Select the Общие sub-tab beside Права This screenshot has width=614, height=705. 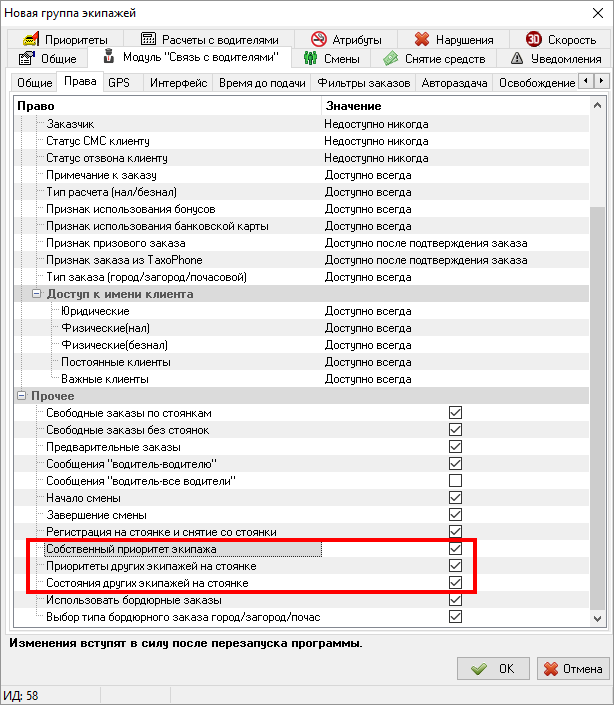[x=35, y=83]
